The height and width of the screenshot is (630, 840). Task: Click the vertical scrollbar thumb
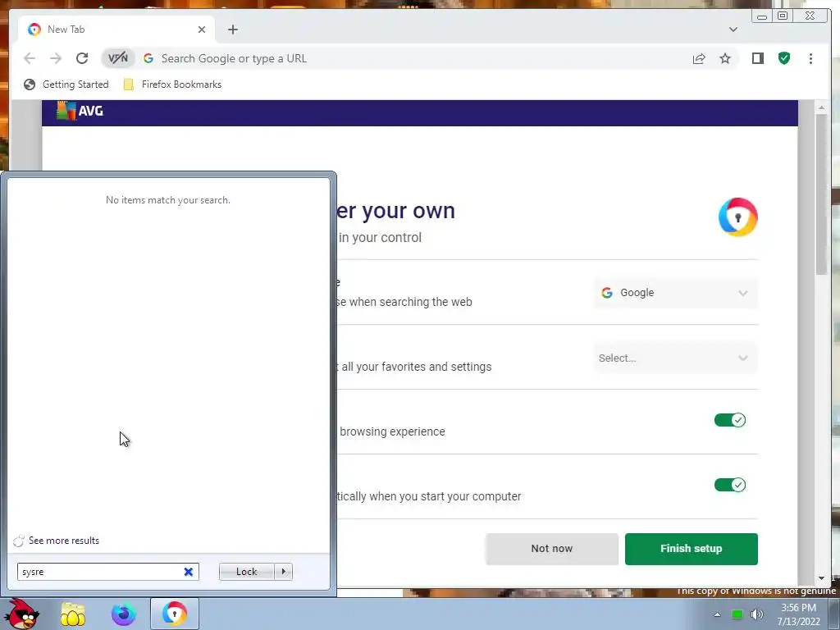[821, 194]
